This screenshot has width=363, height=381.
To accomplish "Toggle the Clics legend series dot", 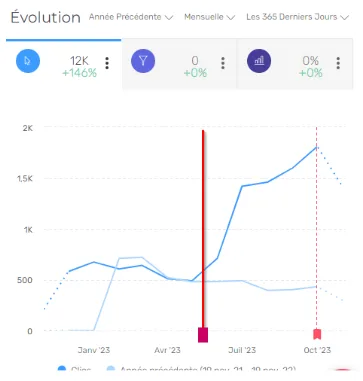I will point(62,369).
